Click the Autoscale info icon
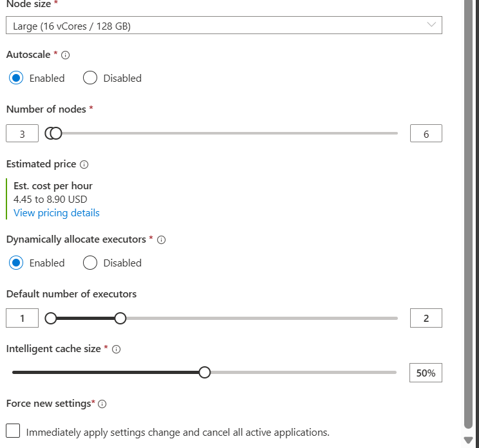The width and height of the screenshot is (479, 448). [x=65, y=55]
